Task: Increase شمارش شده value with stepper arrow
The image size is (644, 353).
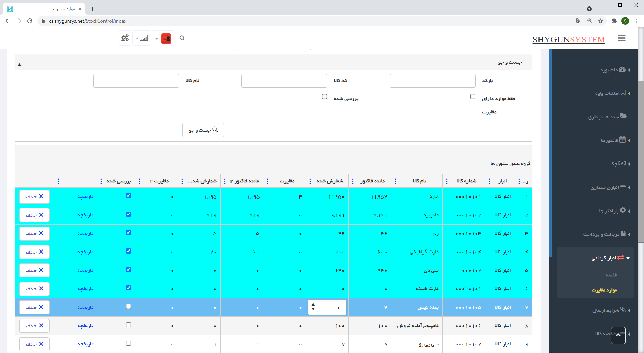Action: (x=313, y=304)
